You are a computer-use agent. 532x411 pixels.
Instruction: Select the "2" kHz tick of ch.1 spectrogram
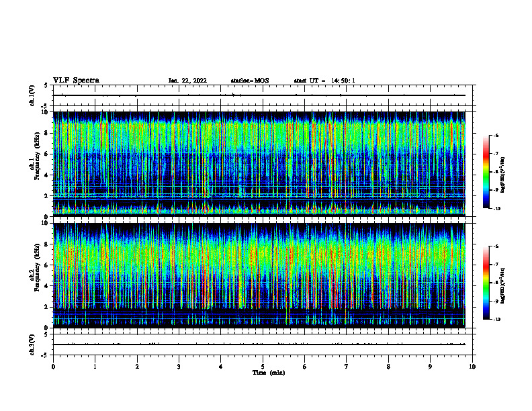tap(47, 195)
